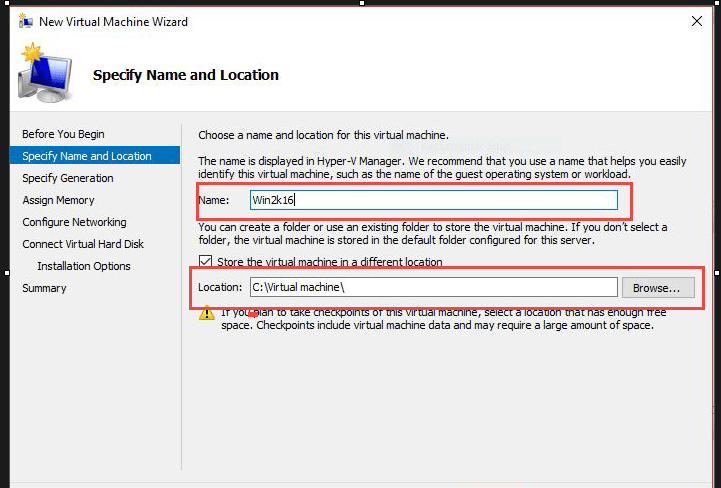Focus the Location path text box

(432, 287)
